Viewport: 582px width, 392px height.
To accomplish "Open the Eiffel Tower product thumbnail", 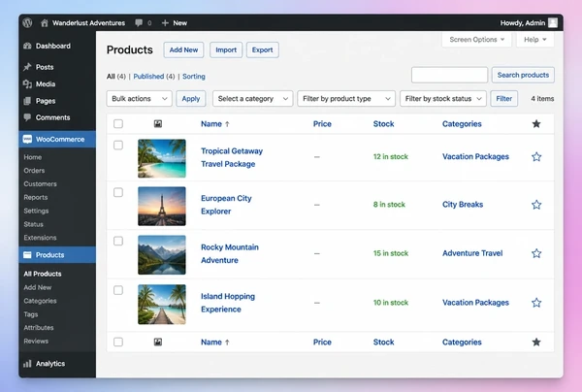I will 162,206.
